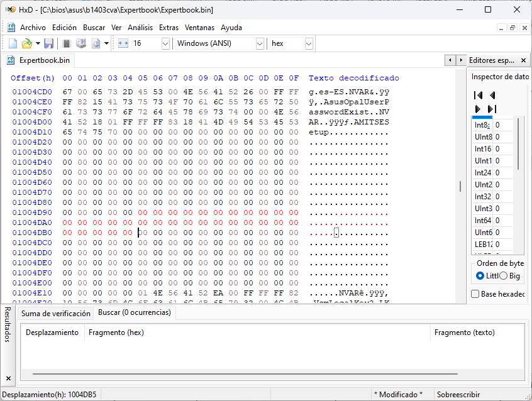
Task: Restore the inner document window
Action: (513, 28)
